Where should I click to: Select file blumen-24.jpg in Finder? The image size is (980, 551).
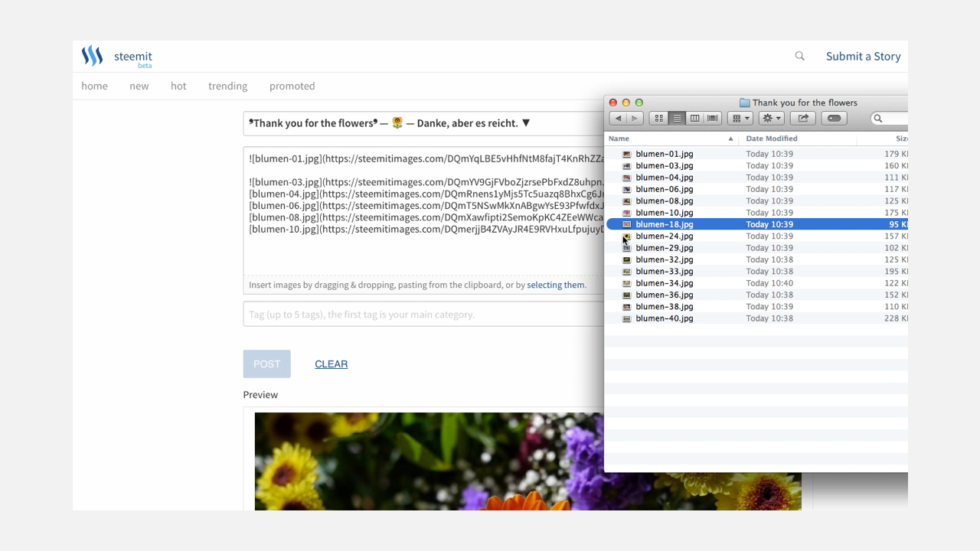pos(664,236)
